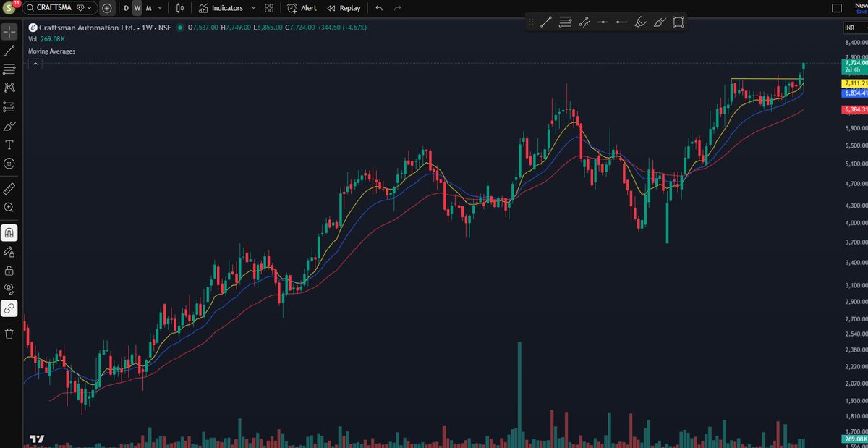868x448 pixels.
Task: Select the brush tool in left sidebar
Action: click(x=9, y=126)
